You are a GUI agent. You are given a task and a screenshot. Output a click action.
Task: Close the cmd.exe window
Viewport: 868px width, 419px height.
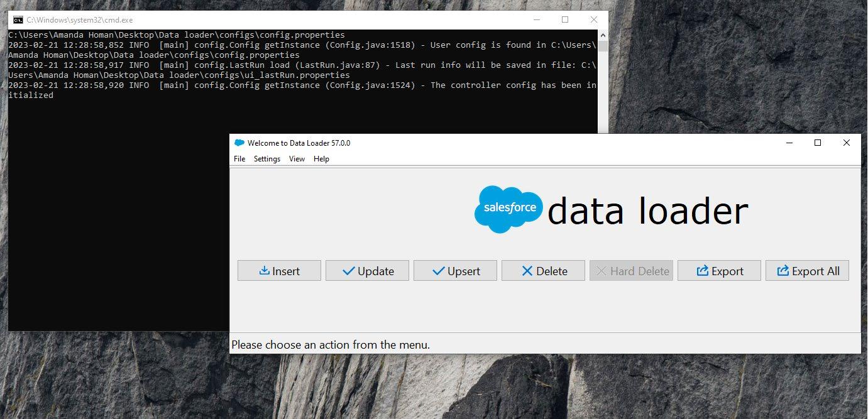point(594,20)
